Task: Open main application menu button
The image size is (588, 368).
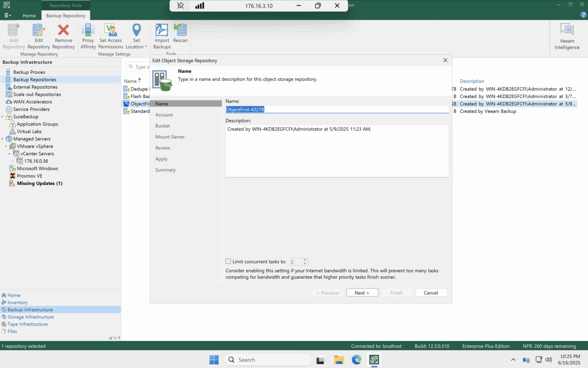Action: pyautogui.click(x=8, y=15)
